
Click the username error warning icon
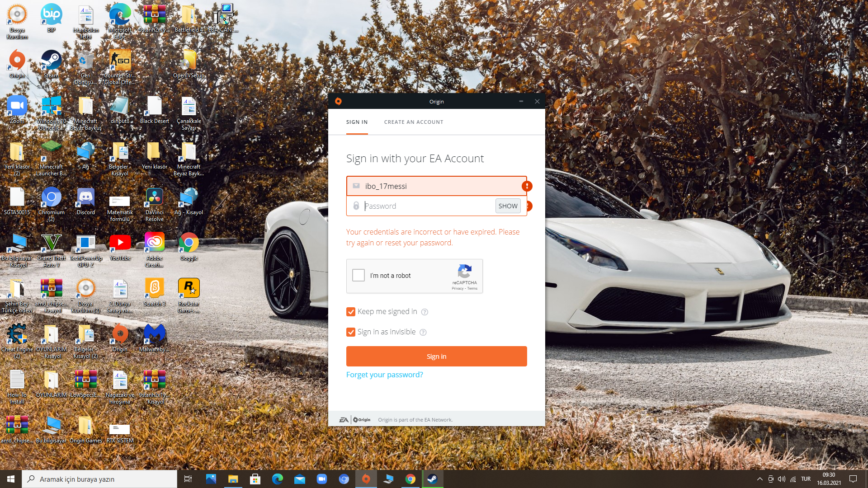click(527, 186)
